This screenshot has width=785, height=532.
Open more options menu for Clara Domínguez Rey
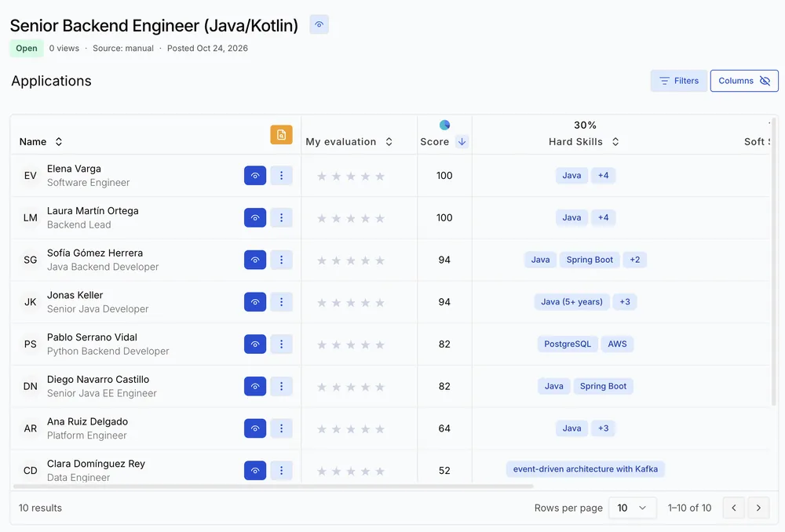pyautogui.click(x=281, y=471)
